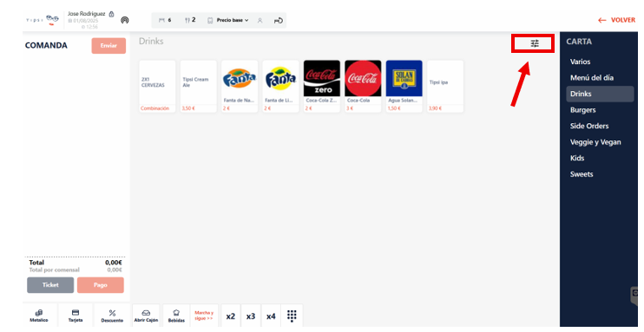The width and height of the screenshot is (644, 332).
Task: Click the transfer table icon in header
Action: point(279,20)
